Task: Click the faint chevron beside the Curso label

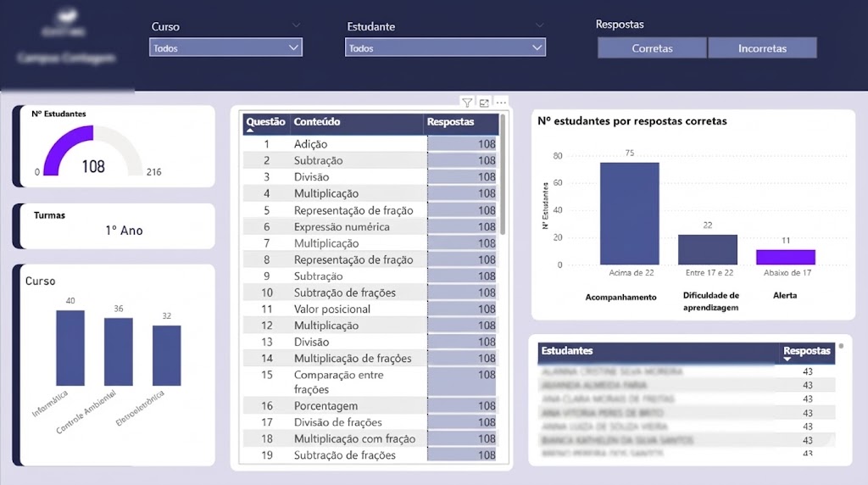Action: tap(295, 25)
